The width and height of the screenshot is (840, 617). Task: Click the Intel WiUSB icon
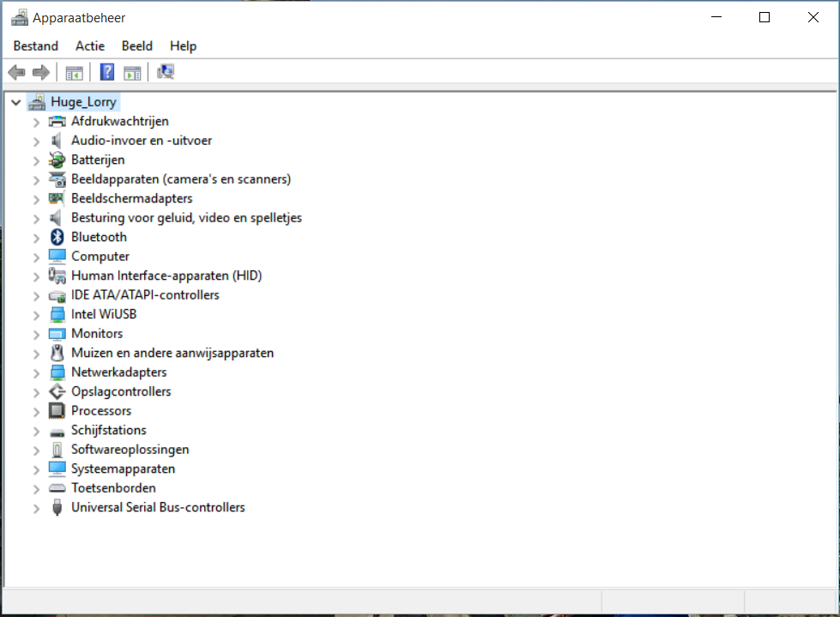pyautogui.click(x=57, y=314)
